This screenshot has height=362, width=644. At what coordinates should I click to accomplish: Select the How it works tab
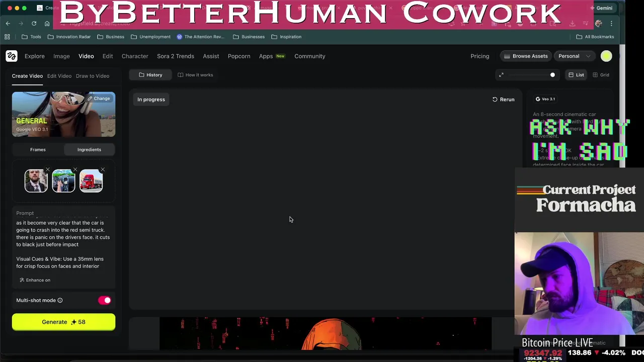click(195, 75)
